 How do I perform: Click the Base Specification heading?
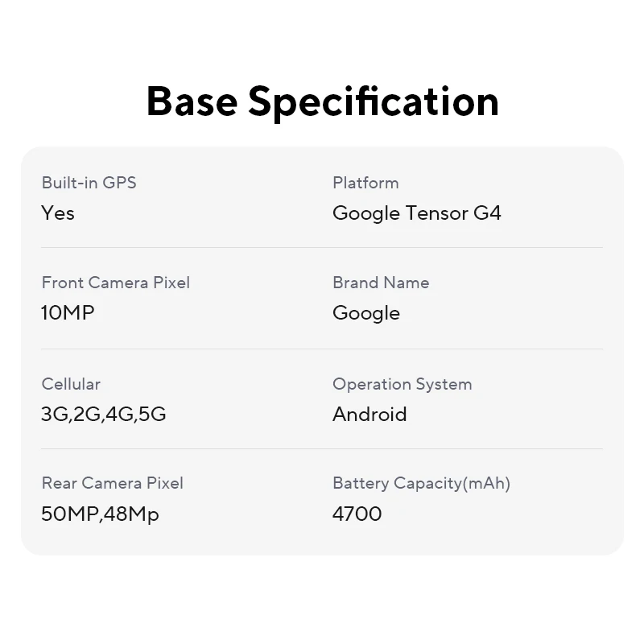click(x=322, y=101)
